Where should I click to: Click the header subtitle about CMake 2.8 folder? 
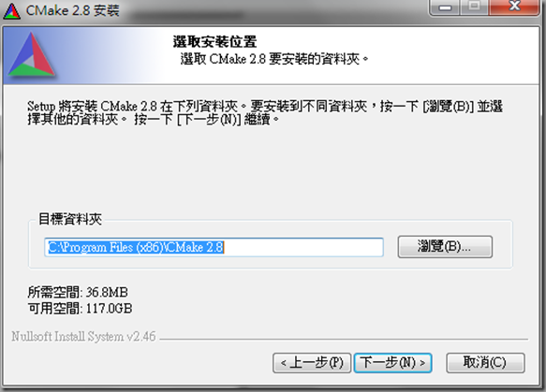(x=274, y=59)
